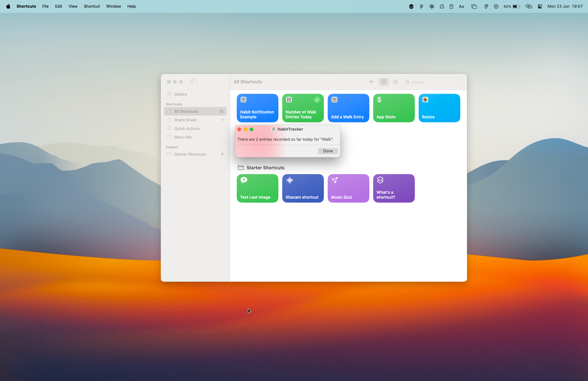Select Quick Actions in sidebar
This screenshot has height=381, width=588.
[195, 129]
